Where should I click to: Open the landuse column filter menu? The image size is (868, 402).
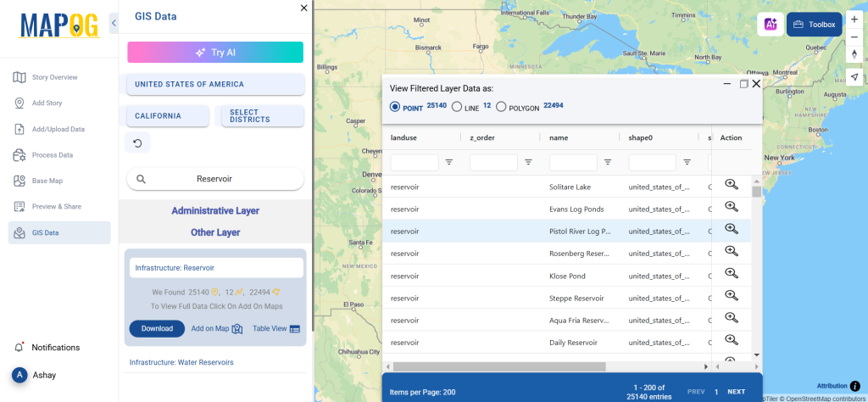click(449, 162)
